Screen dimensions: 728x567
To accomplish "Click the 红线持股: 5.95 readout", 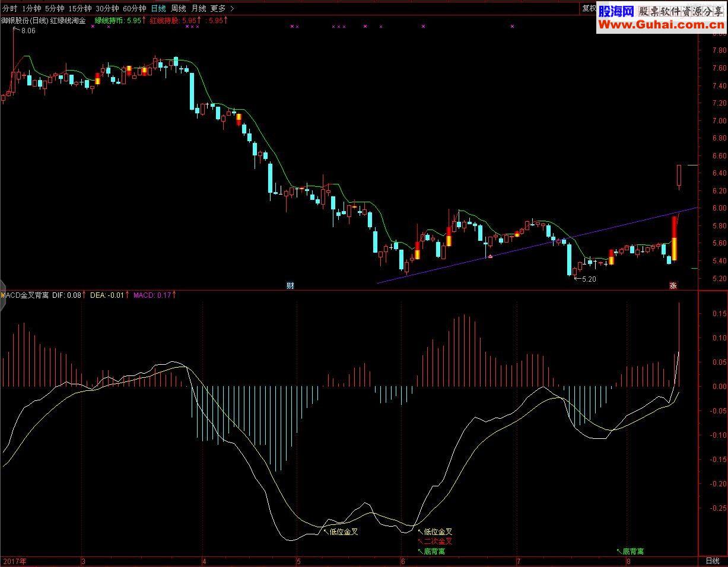I will click(x=174, y=21).
